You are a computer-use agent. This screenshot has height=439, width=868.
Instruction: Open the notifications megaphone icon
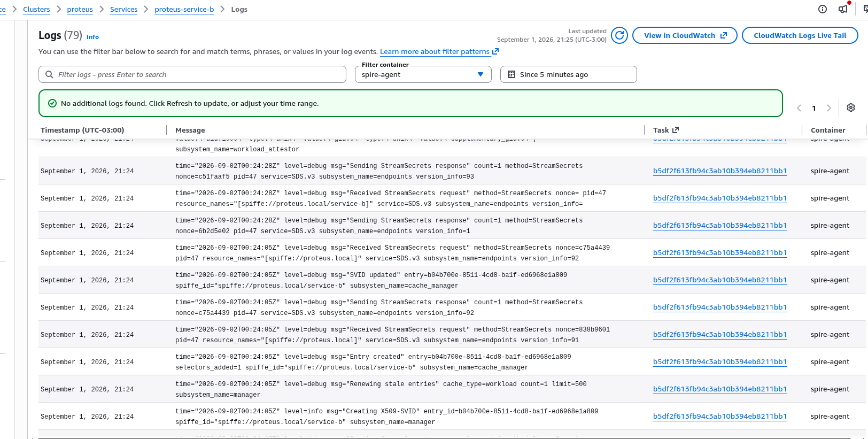pyautogui.click(x=843, y=9)
